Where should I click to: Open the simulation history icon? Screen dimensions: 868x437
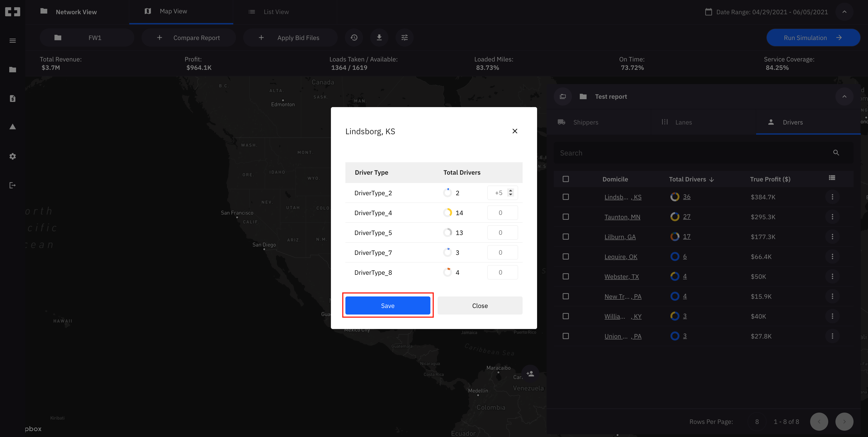click(x=354, y=38)
